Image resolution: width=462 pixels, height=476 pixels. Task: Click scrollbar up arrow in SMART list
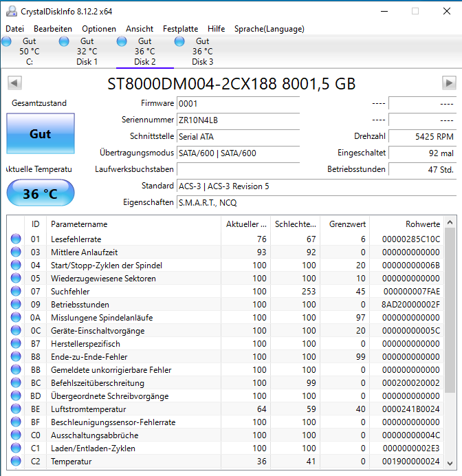point(450,222)
